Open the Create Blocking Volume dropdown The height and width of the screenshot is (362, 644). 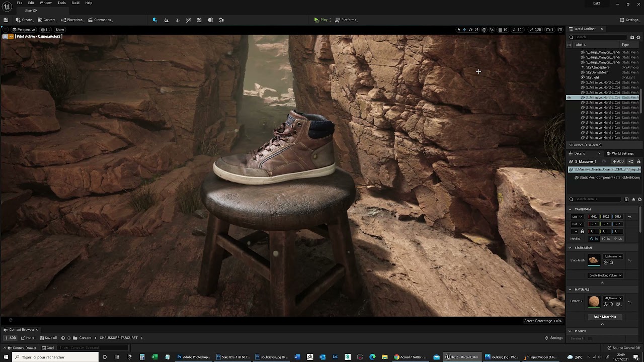pyautogui.click(x=605, y=276)
